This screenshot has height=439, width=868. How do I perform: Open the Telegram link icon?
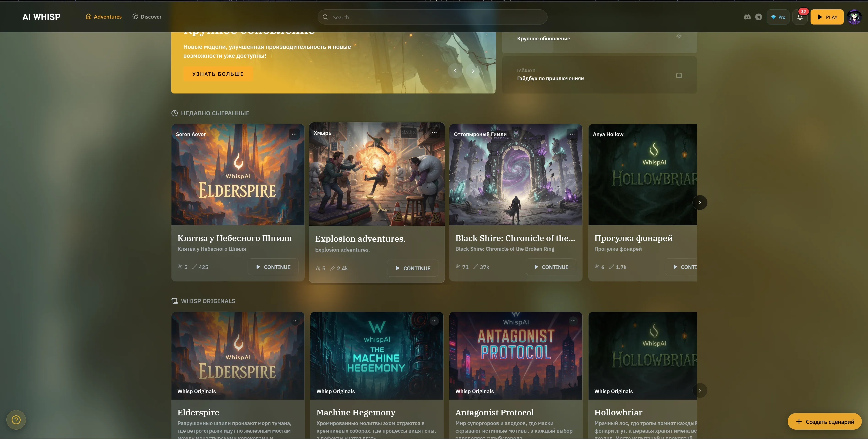(x=758, y=17)
